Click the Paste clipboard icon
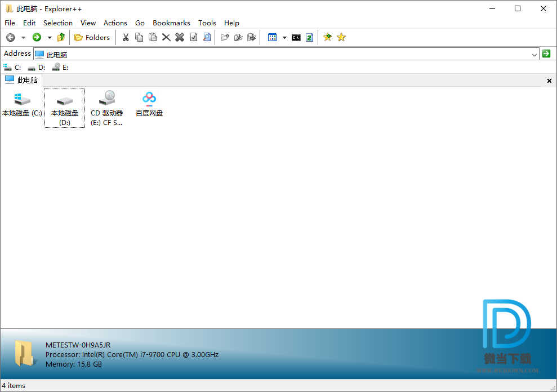 point(153,38)
